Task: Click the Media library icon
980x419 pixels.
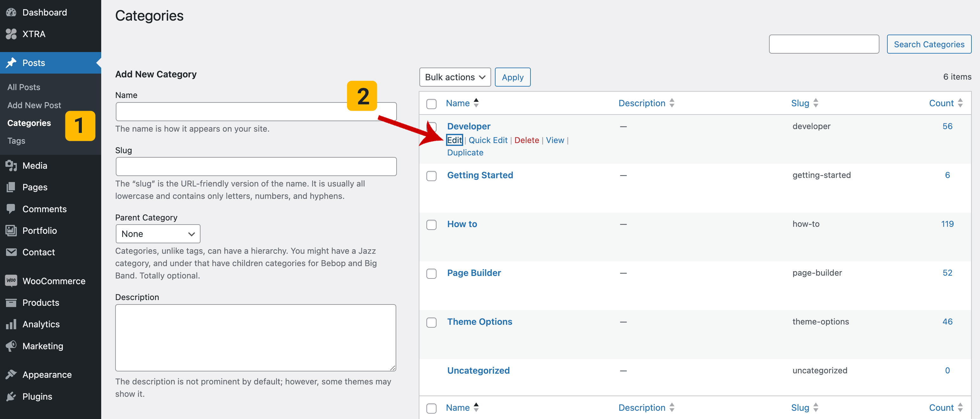Action: (x=11, y=165)
